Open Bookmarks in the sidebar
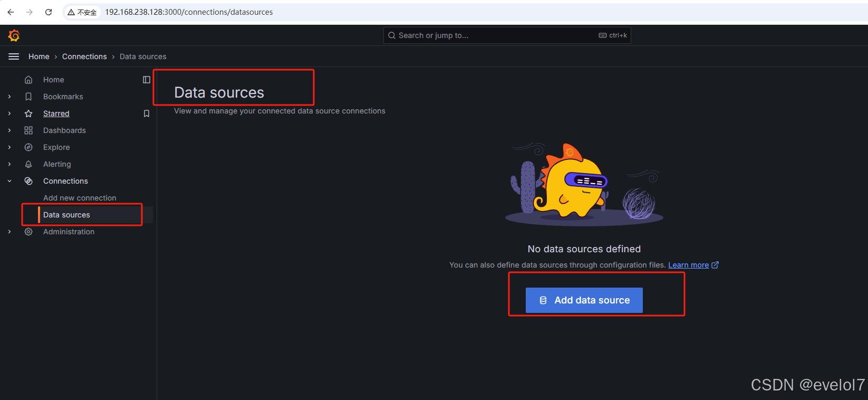Viewport: 868px width, 400px height. 63,97
